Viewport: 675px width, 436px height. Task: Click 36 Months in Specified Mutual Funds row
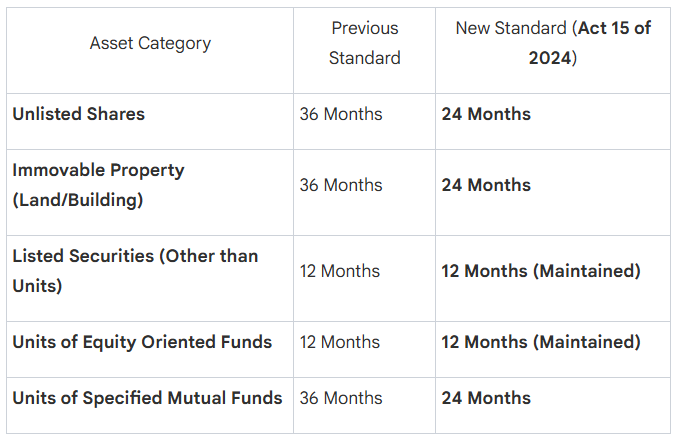pyautogui.click(x=340, y=398)
